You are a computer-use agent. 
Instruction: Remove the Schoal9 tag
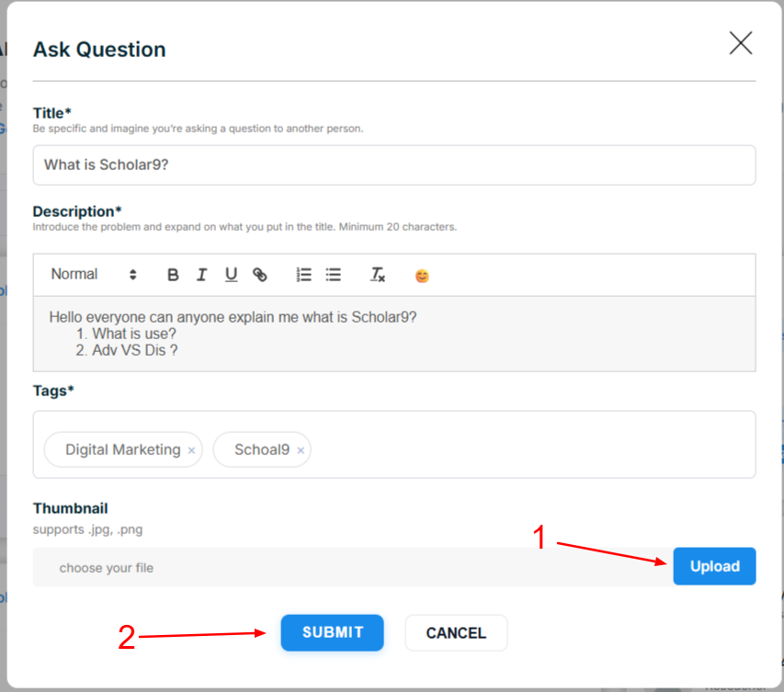[x=301, y=450]
